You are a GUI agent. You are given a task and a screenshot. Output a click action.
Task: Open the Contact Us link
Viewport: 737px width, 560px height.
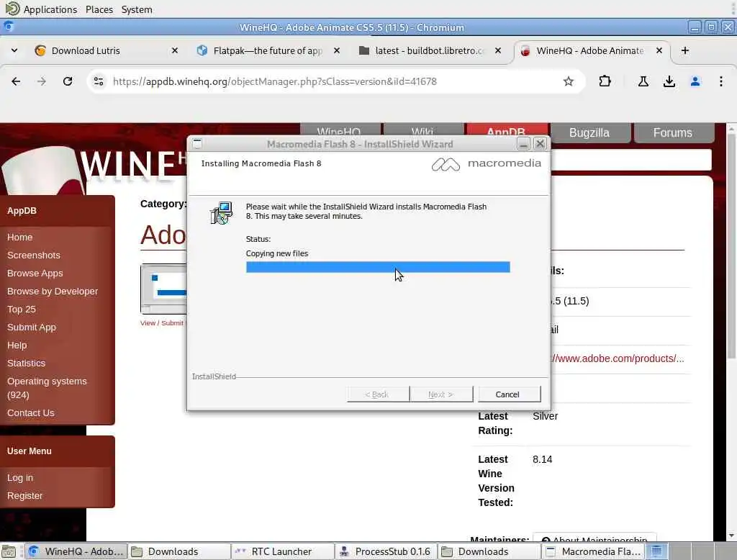pos(30,412)
